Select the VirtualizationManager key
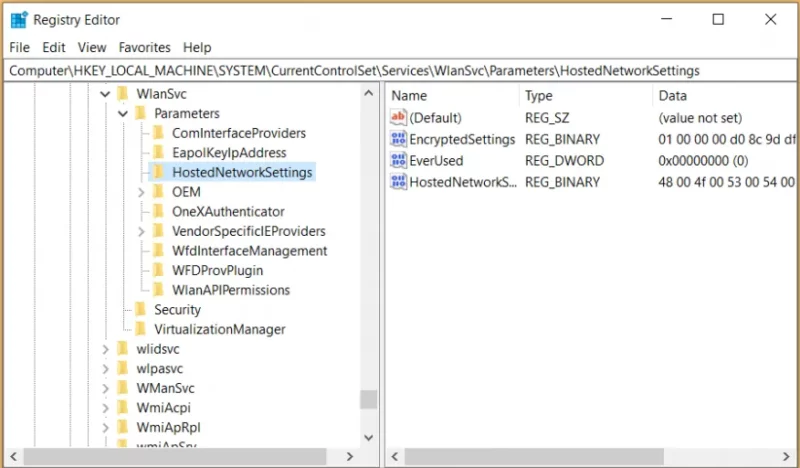This screenshot has height=468, width=800. tap(219, 329)
